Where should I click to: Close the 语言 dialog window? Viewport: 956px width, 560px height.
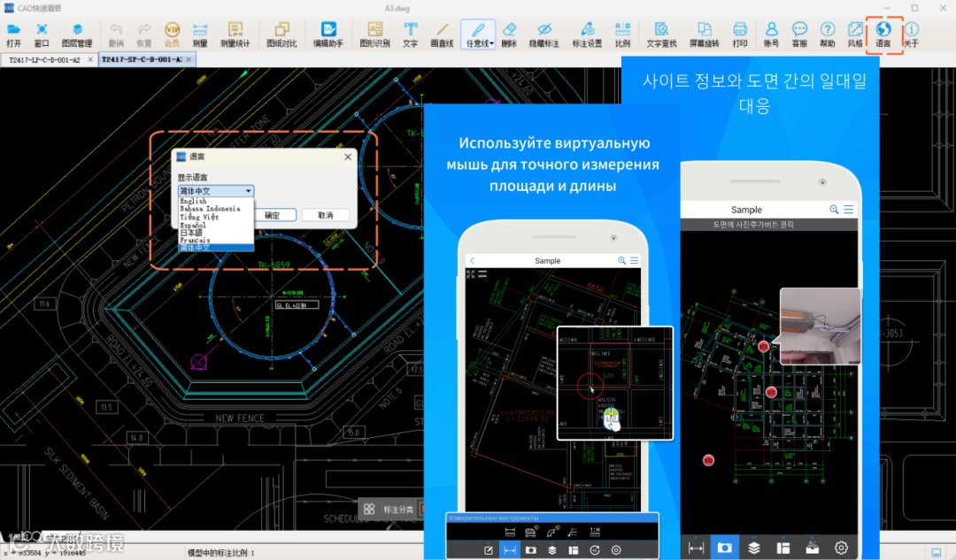pos(348,157)
